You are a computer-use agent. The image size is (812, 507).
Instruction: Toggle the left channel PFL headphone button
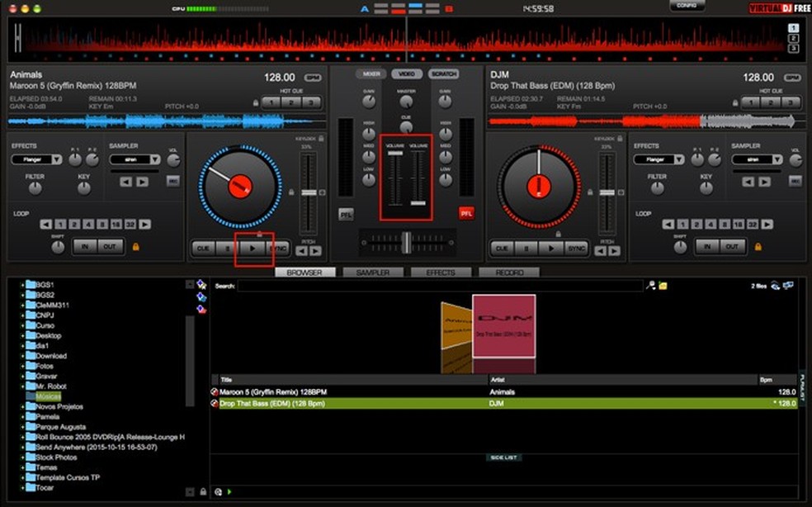point(346,214)
